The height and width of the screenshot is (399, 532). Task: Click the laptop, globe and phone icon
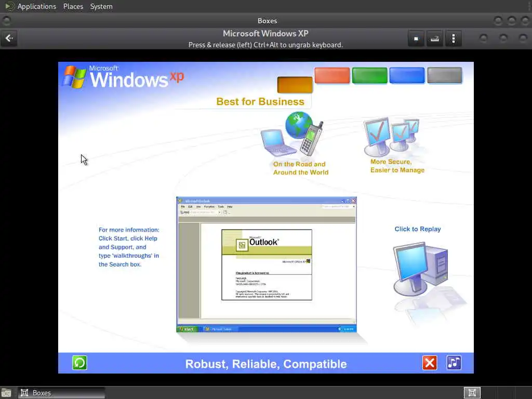point(292,134)
